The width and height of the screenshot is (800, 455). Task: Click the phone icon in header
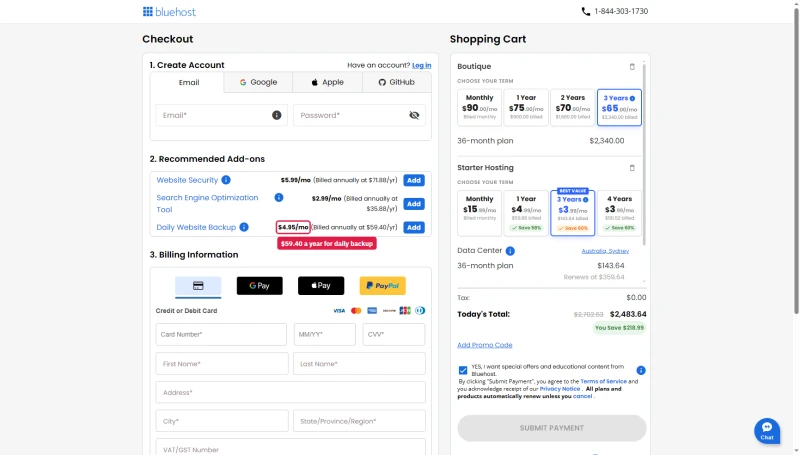click(586, 11)
